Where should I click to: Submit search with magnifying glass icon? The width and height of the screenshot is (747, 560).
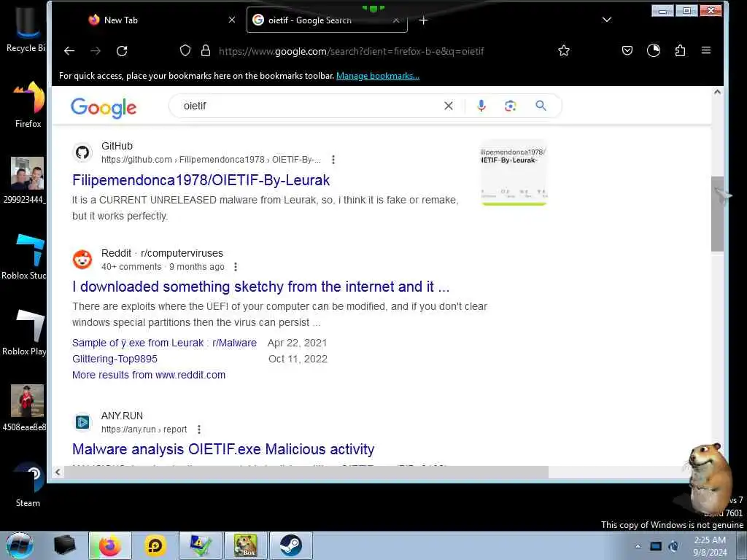[541, 105]
